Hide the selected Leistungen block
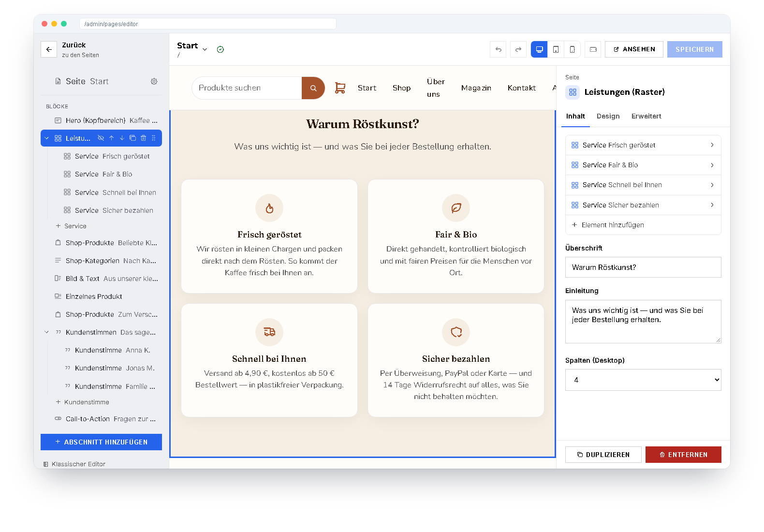Image resolution: width=764 pixels, height=532 pixels. (101, 138)
